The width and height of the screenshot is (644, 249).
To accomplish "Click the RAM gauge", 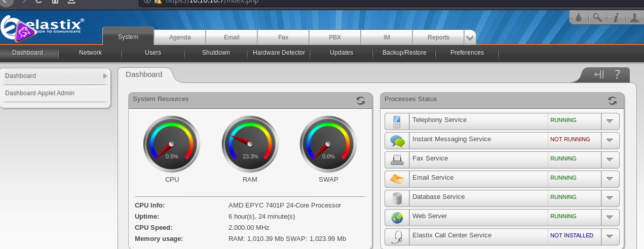I will point(250,145).
